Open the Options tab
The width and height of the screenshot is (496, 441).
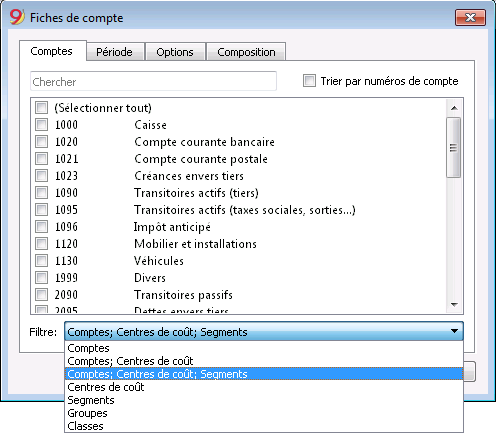point(175,52)
